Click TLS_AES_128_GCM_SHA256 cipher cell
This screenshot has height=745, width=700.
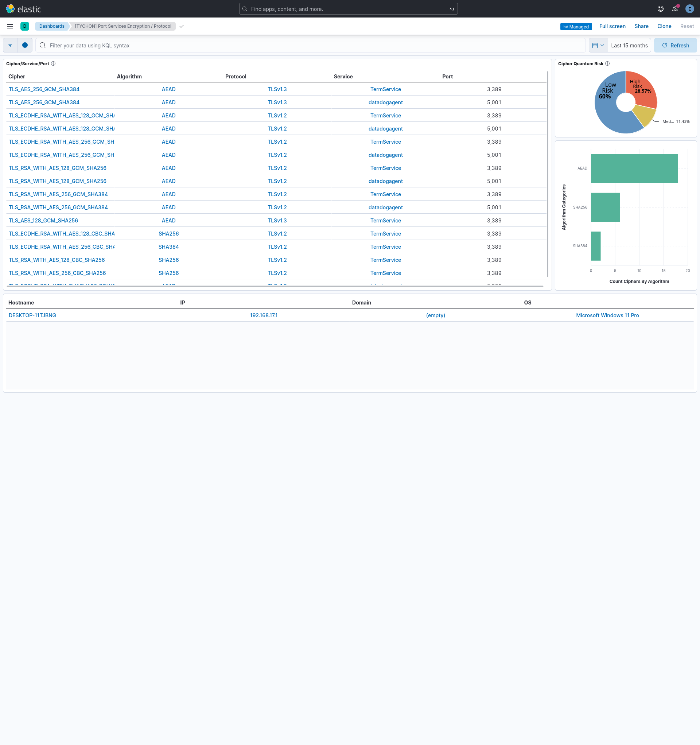[43, 220]
